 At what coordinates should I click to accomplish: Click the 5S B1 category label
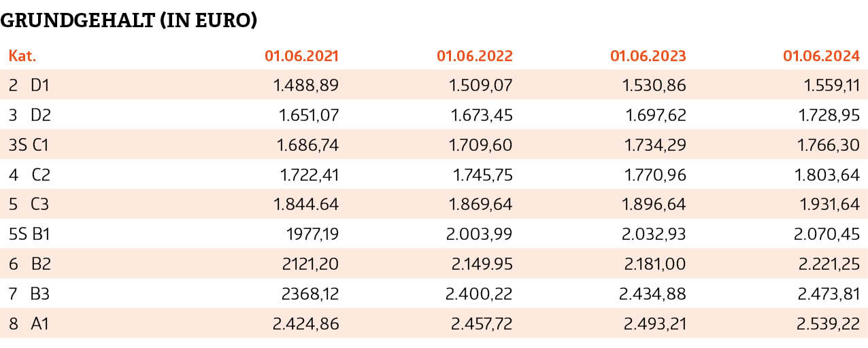click(29, 235)
